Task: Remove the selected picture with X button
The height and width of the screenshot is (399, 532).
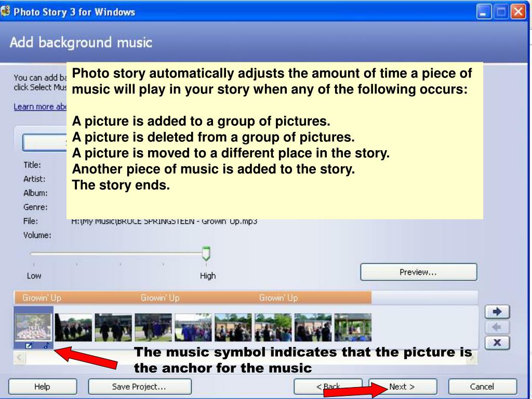Action: coord(497,343)
